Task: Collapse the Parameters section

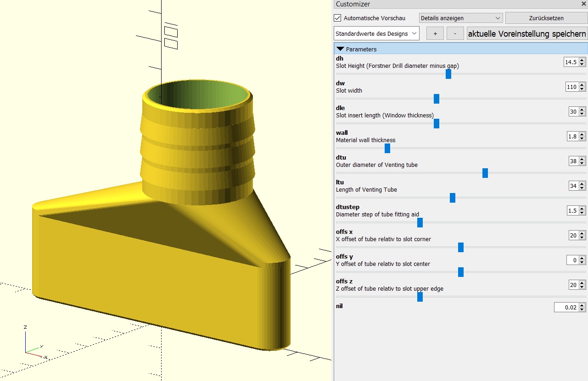Action: point(340,48)
